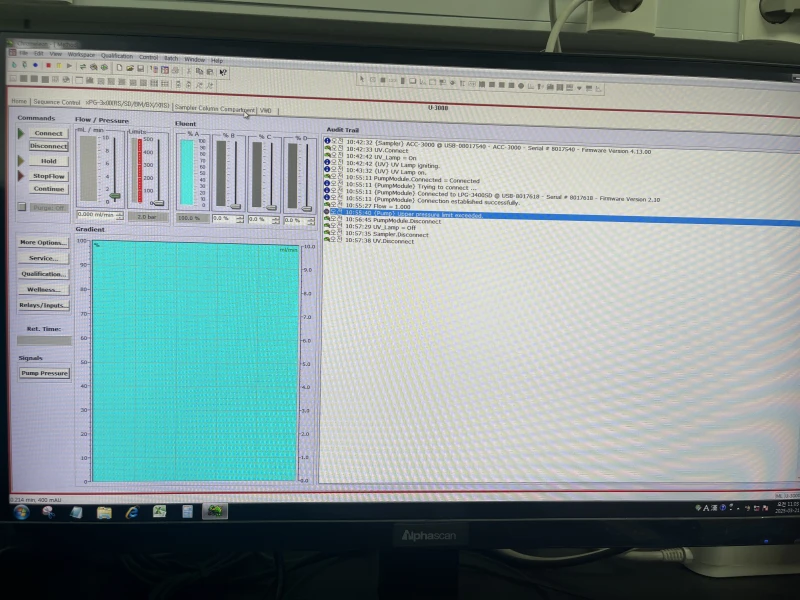Click the Pump Pressure signal button
800x600 pixels.
pyautogui.click(x=44, y=373)
